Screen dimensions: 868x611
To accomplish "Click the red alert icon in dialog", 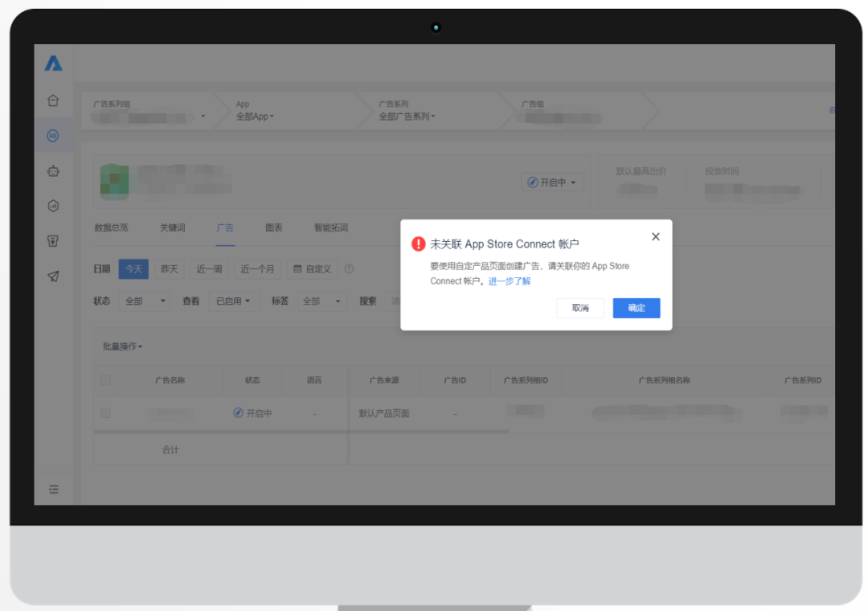I will (418, 244).
